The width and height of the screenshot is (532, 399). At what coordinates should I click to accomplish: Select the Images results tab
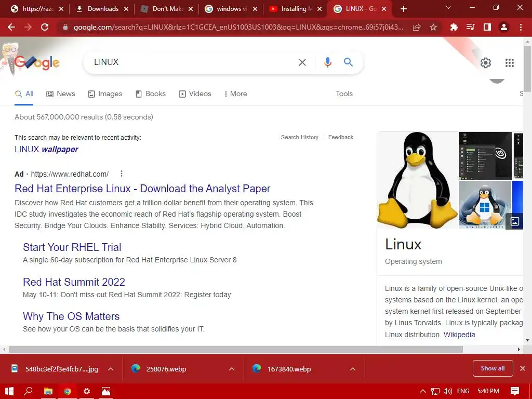pyautogui.click(x=105, y=94)
